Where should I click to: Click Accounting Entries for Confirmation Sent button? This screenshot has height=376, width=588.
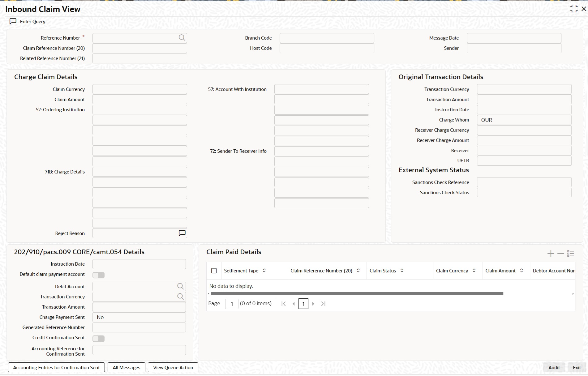coord(56,367)
